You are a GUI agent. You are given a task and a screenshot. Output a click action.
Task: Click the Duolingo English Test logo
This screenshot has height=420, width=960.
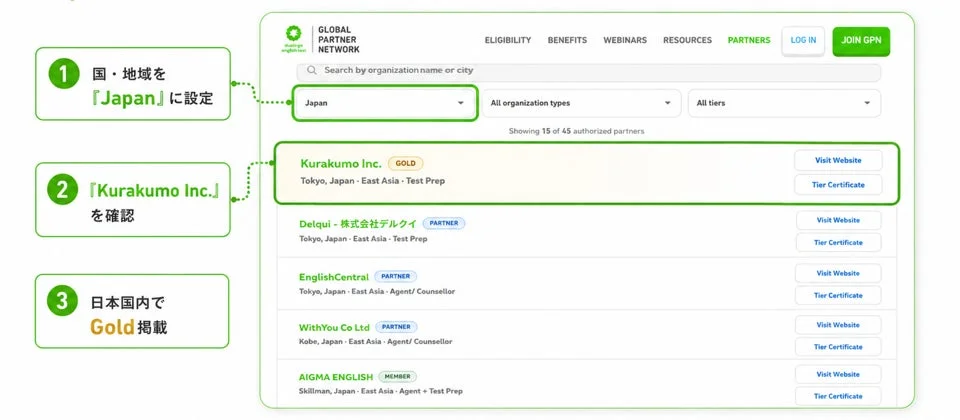pyautogui.click(x=293, y=38)
